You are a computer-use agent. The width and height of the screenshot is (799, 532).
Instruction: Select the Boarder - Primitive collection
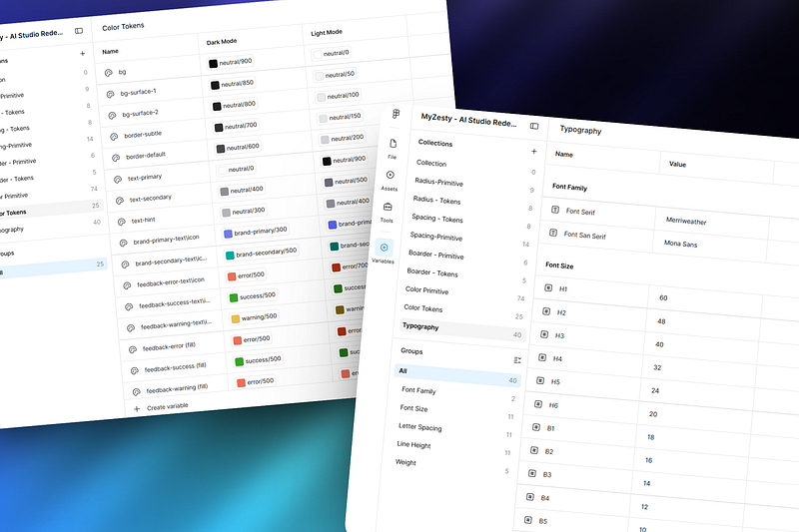coord(436,255)
